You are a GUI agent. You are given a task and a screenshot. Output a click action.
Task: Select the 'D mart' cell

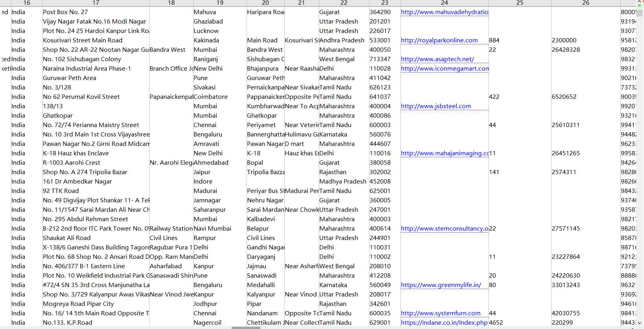tap(302, 144)
